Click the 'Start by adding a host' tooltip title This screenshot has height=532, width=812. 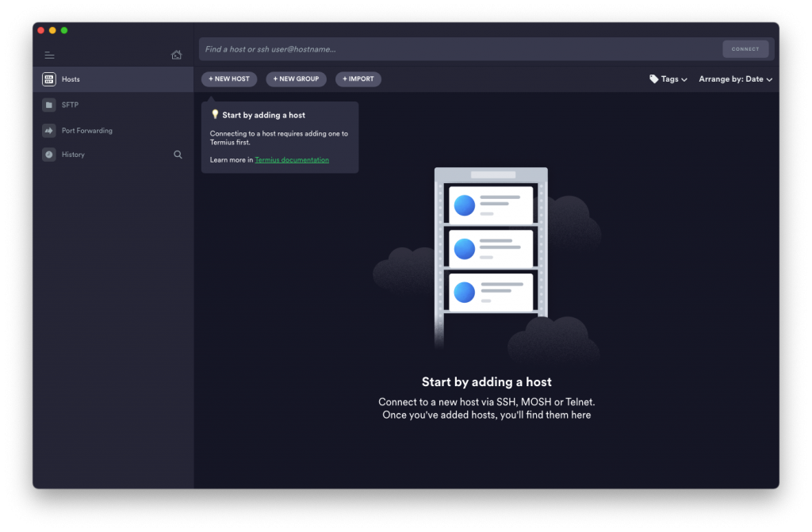pos(263,115)
